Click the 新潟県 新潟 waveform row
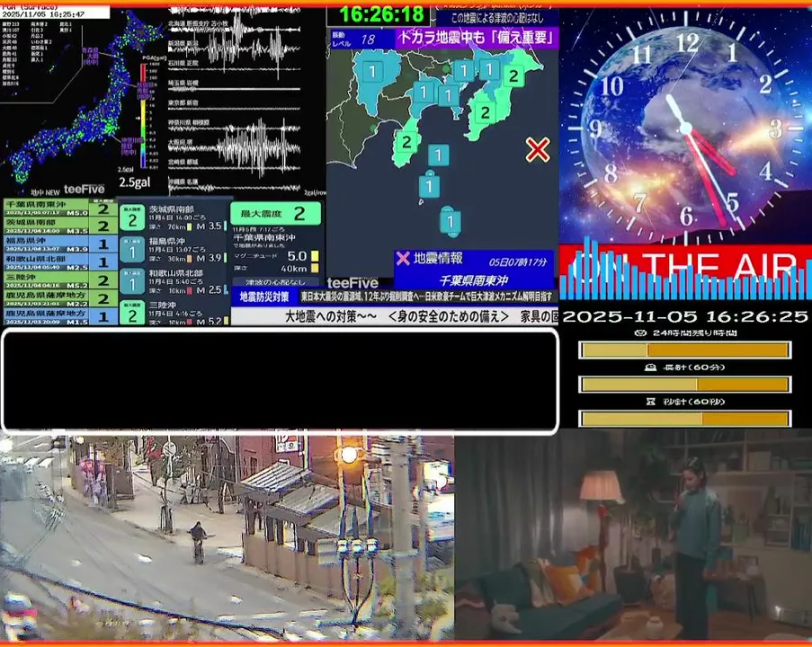Image resolution: width=812 pixels, height=647 pixels. 234,49
